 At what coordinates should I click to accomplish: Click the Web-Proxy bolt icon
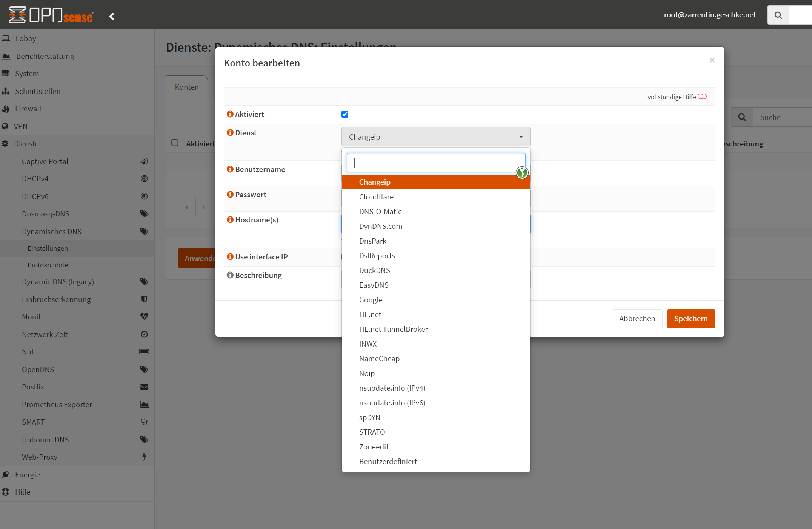144,457
